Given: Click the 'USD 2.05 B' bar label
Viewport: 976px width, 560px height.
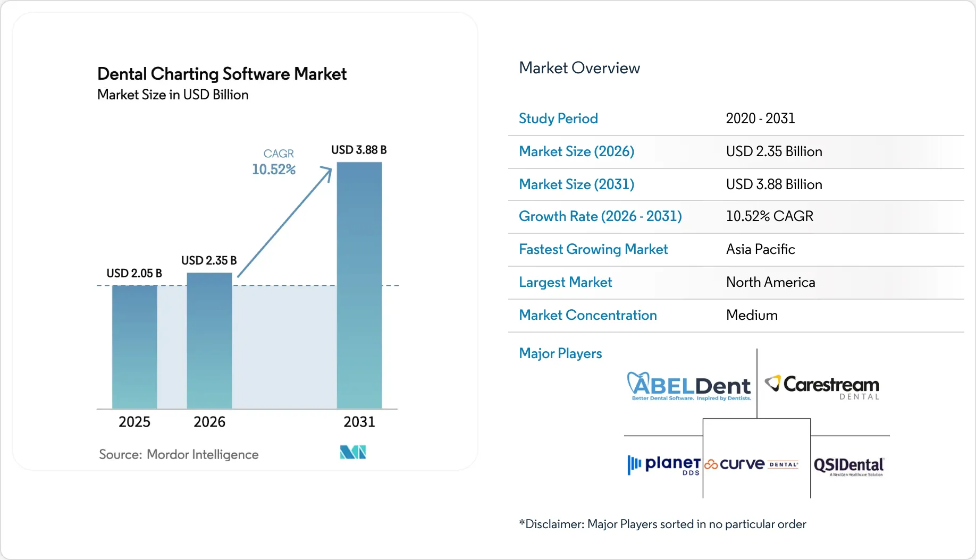Looking at the screenshot, I should 134,273.
